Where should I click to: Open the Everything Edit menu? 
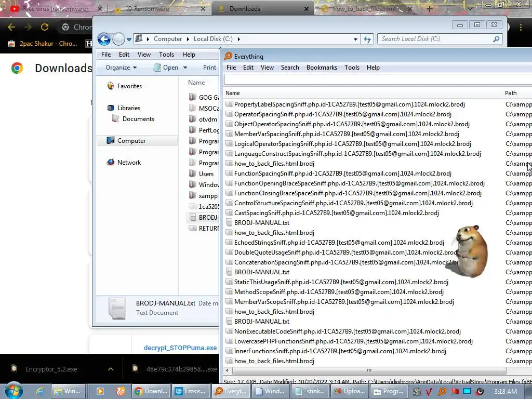(x=248, y=68)
